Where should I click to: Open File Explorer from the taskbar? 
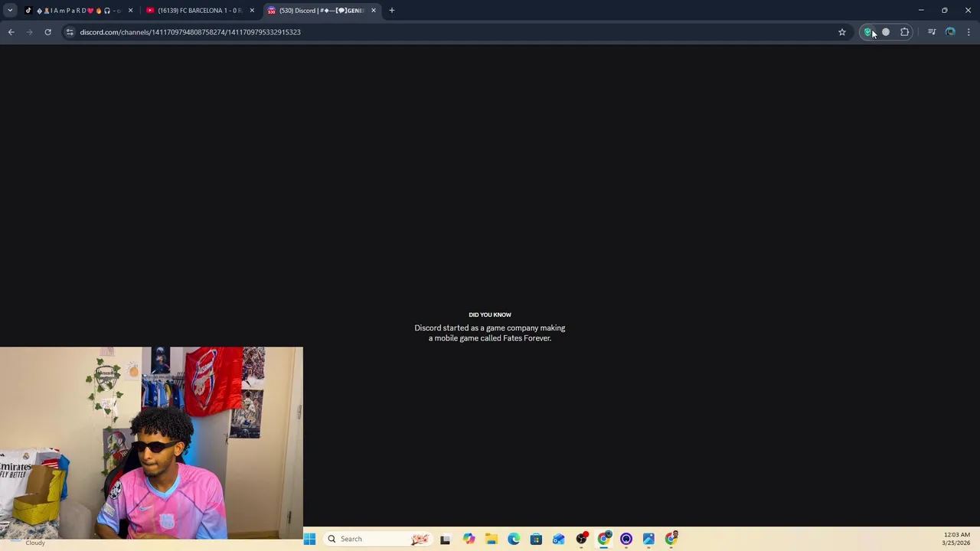pos(491,539)
